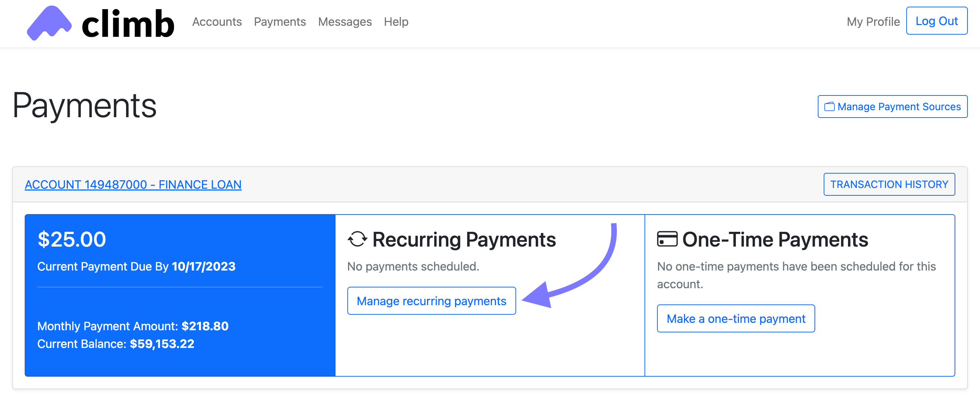View Transaction History
Viewport: 980px width, 401px height.
point(889,184)
